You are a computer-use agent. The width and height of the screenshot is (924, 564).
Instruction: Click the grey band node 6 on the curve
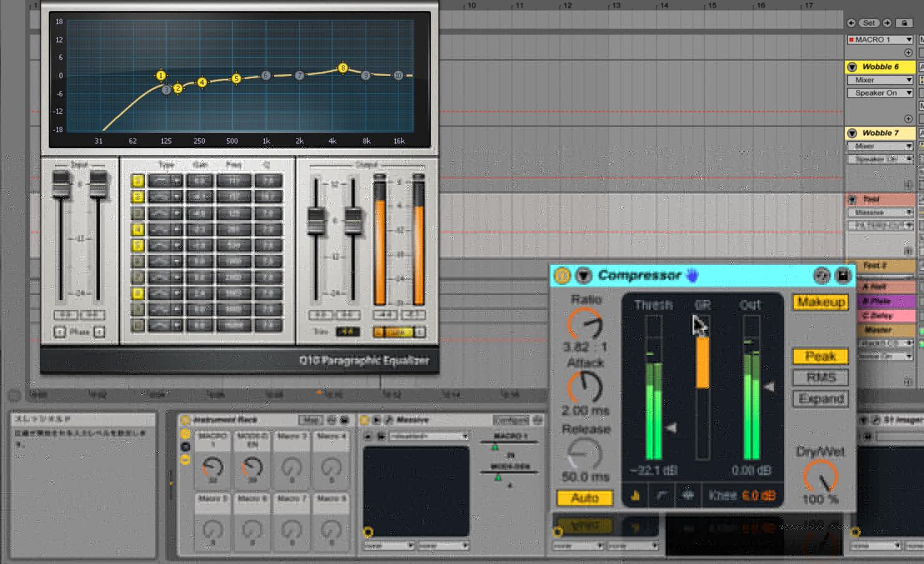tap(266, 76)
